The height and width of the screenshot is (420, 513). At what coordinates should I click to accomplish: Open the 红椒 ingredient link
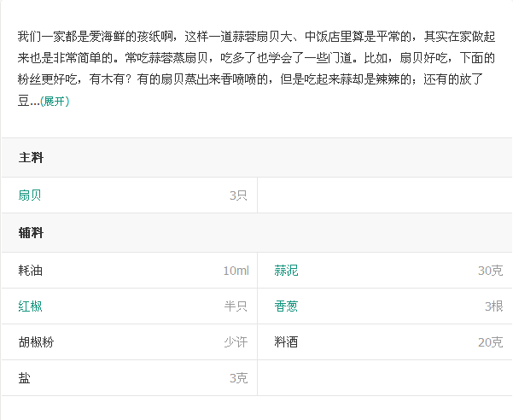pos(30,306)
